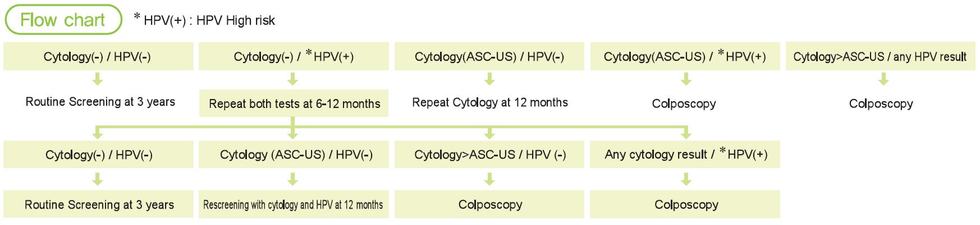This screenshot has height=225, width=980.
Task: Click the arrow below Any cytology result box
Action: coord(685,179)
